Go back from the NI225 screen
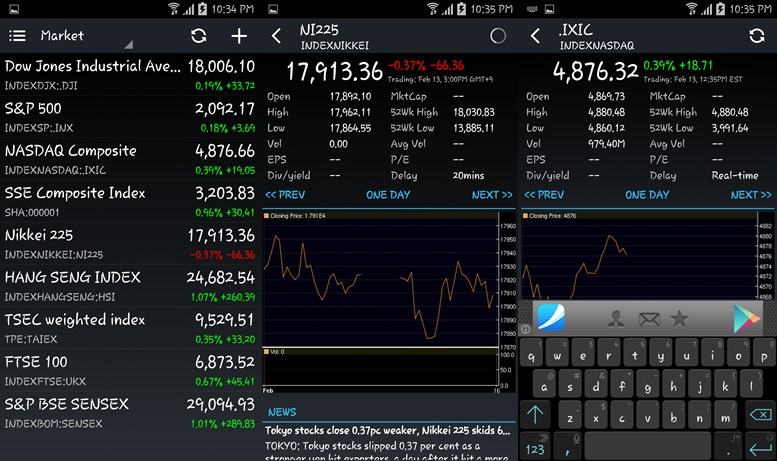 click(x=277, y=36)
